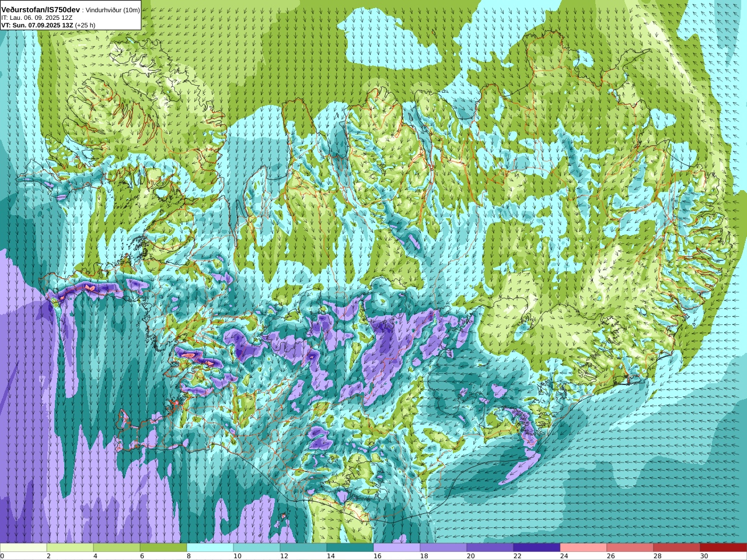Click the legend scale value '18'

pos(424,556)
